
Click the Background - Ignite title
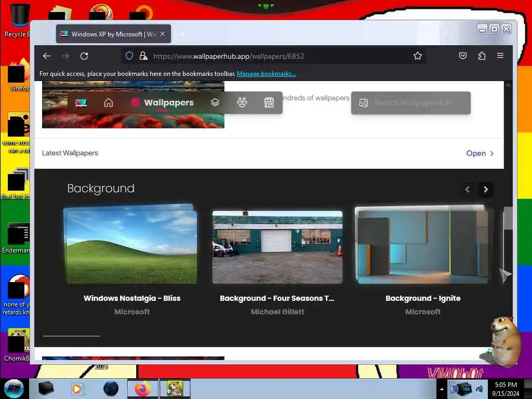click(x=423, y=298)
